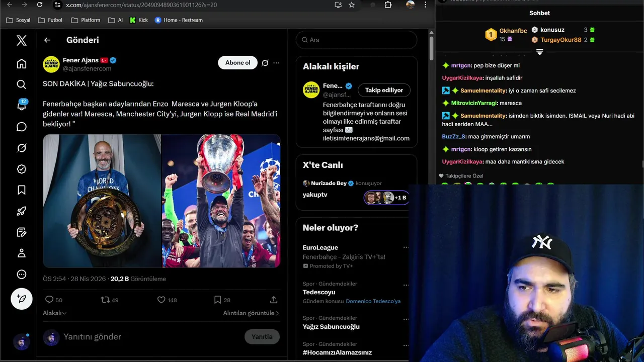Open verified badge icon in X sidebar
Screen dimensions: 644x362
(21, 169)
